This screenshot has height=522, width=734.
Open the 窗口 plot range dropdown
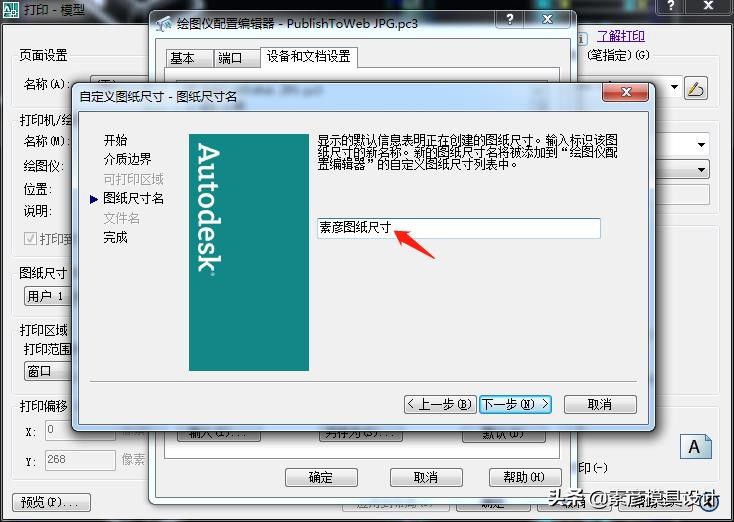(x=48, y=371)
